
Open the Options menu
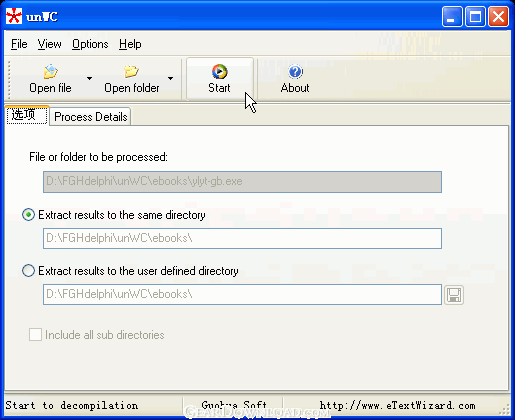(x=90, y=44)
